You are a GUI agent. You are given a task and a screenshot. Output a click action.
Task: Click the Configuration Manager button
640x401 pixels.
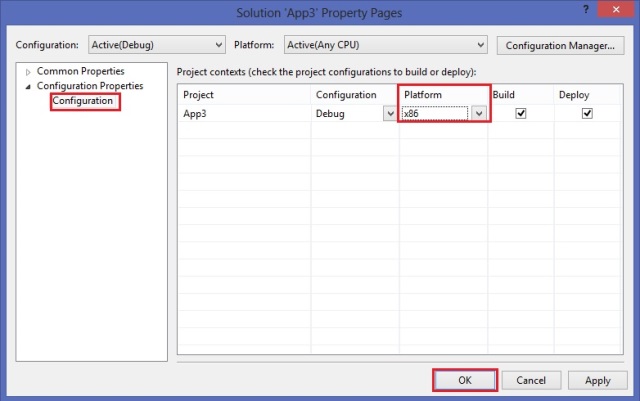[x=560, y=45]
